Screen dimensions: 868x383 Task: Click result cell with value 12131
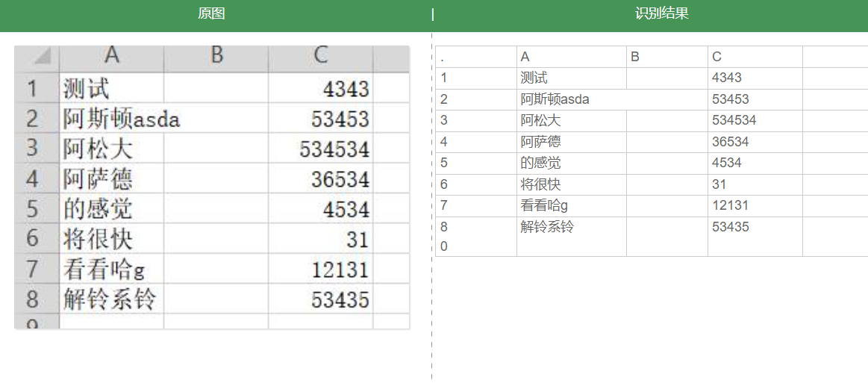754,206
